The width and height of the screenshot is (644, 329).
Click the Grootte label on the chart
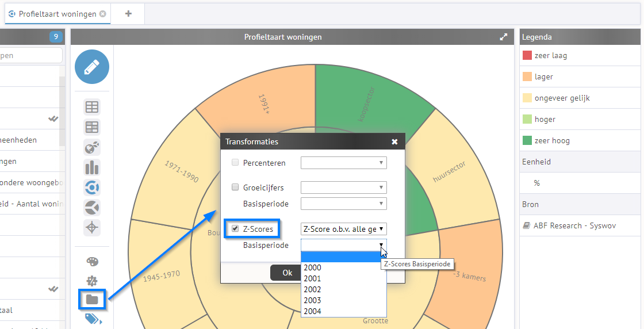375,321
